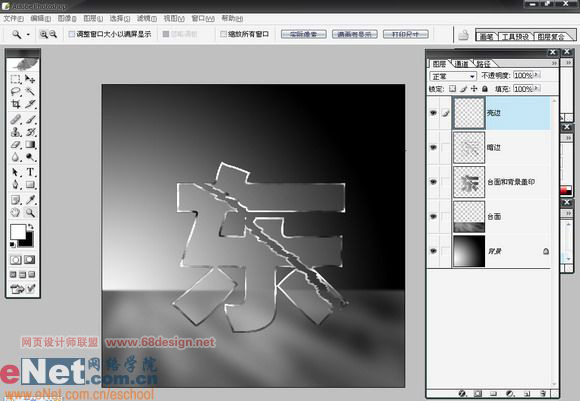Choose Zoom In option in options bar
Screen dimensions: 580x401
[44, 34]
